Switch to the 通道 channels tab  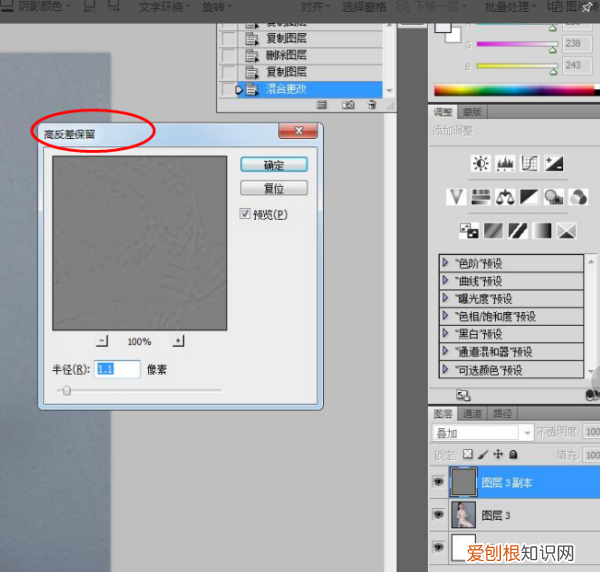point(472,413)
